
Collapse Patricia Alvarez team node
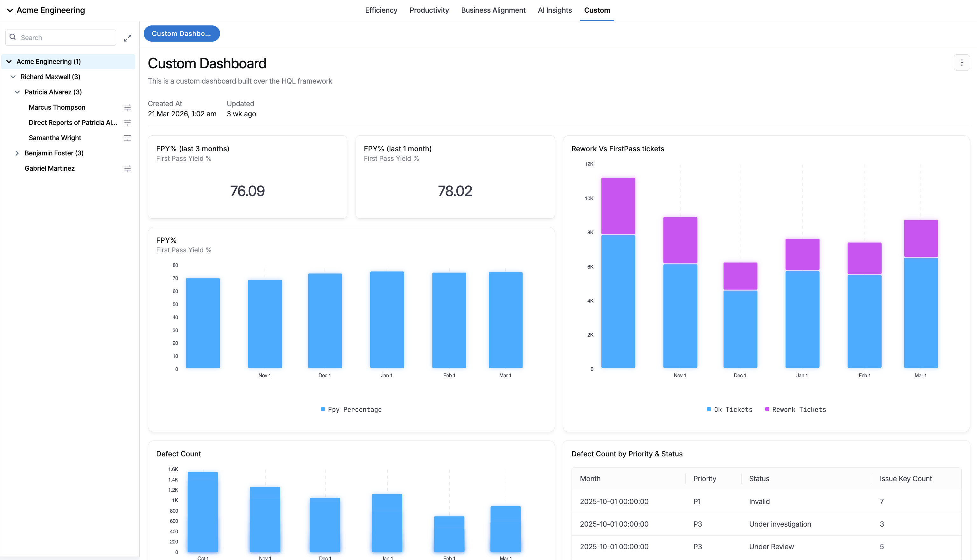pyautogui.click(x=17, y=92)
